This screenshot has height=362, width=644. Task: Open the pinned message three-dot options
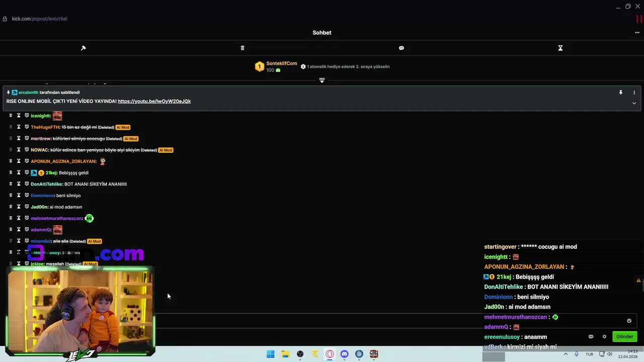click(x=634, y=93)
